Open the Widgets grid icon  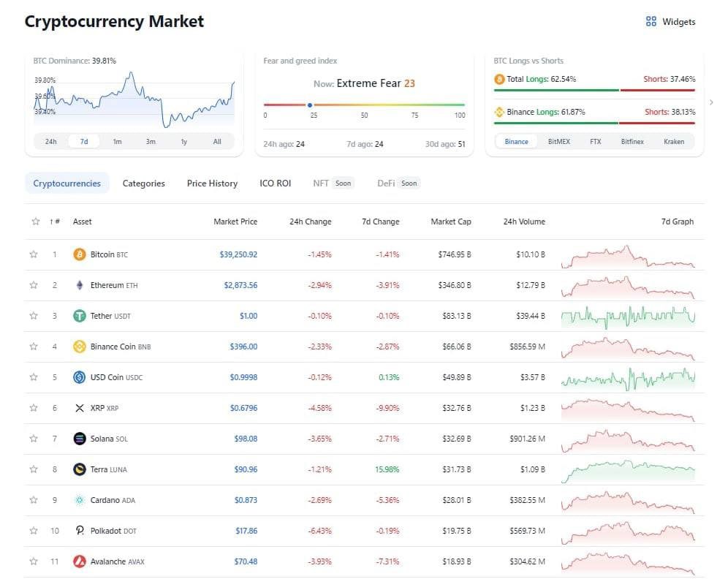(651, 21)
